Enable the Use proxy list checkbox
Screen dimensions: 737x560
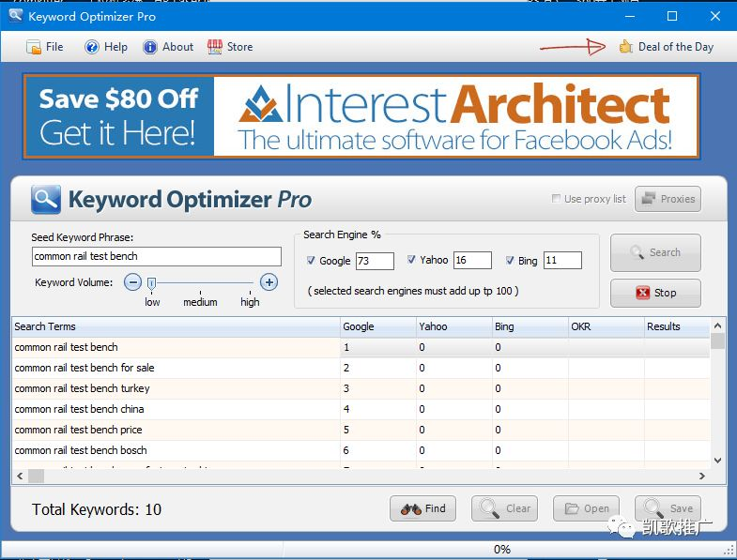pos(556,199)
